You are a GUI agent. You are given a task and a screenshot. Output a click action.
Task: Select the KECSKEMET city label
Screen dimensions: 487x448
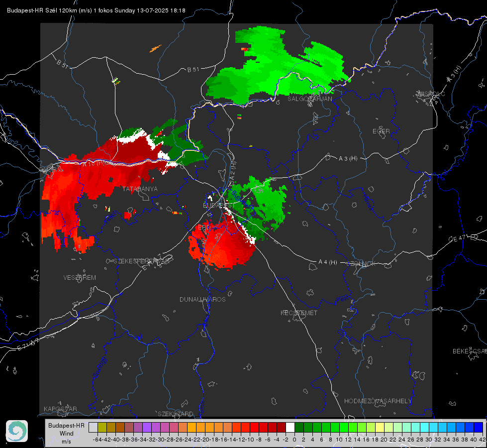(299, 313)
